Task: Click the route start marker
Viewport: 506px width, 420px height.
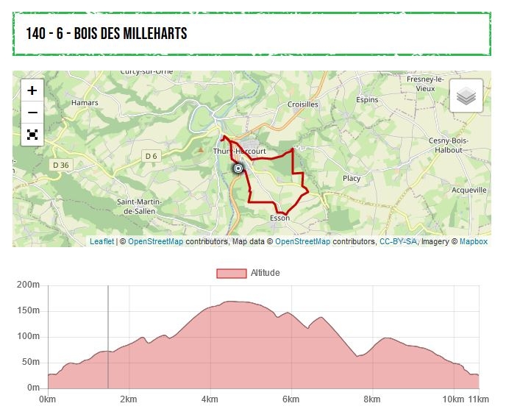Action: [238, 169]
